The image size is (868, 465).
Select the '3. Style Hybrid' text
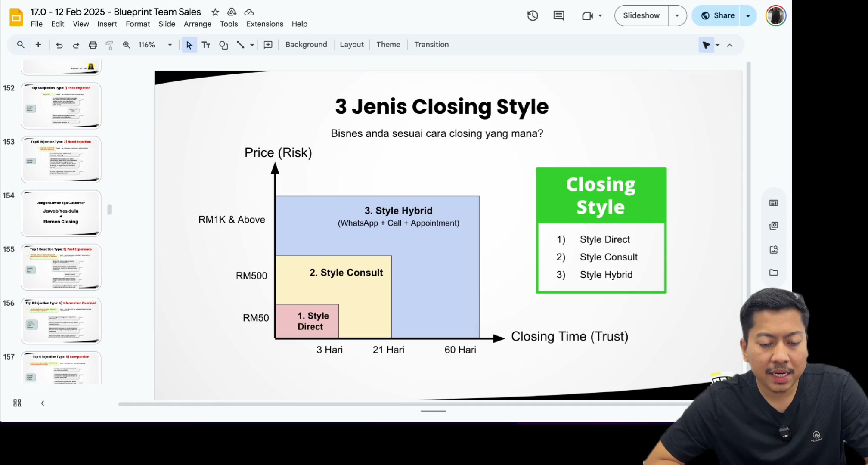click(398, 211)
